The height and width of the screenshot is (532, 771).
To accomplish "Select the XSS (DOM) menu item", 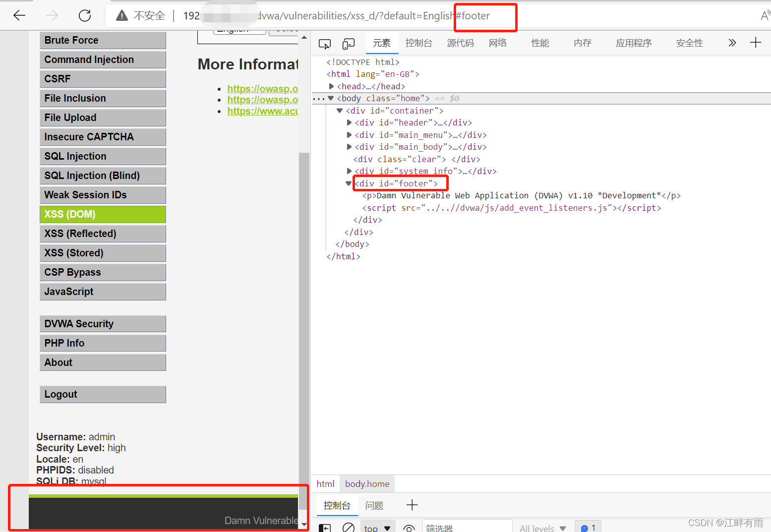I will tap(103, 214).
